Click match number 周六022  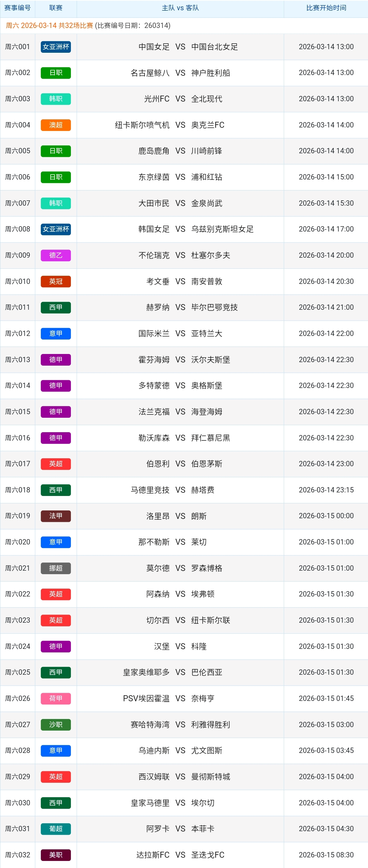click(17, 594)
